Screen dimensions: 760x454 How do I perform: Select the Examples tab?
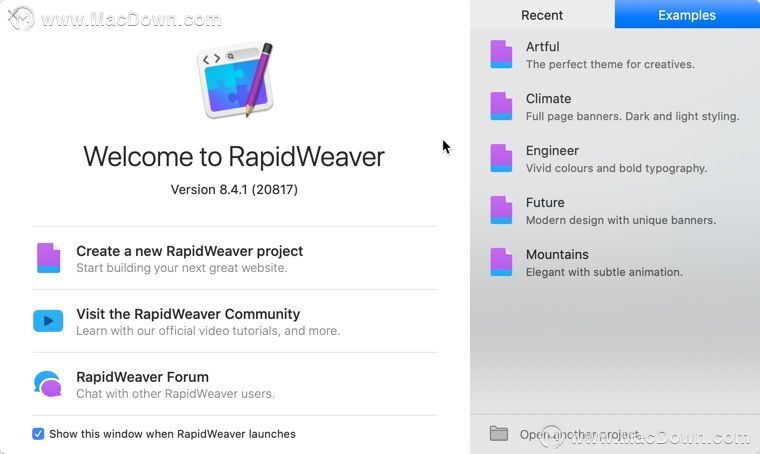point(687,15)
